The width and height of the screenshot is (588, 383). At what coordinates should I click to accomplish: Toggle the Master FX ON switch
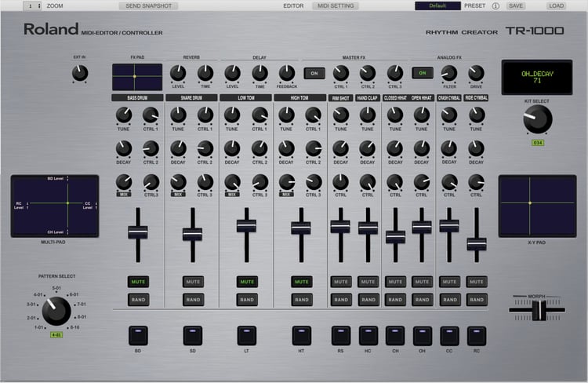[314, 73]
